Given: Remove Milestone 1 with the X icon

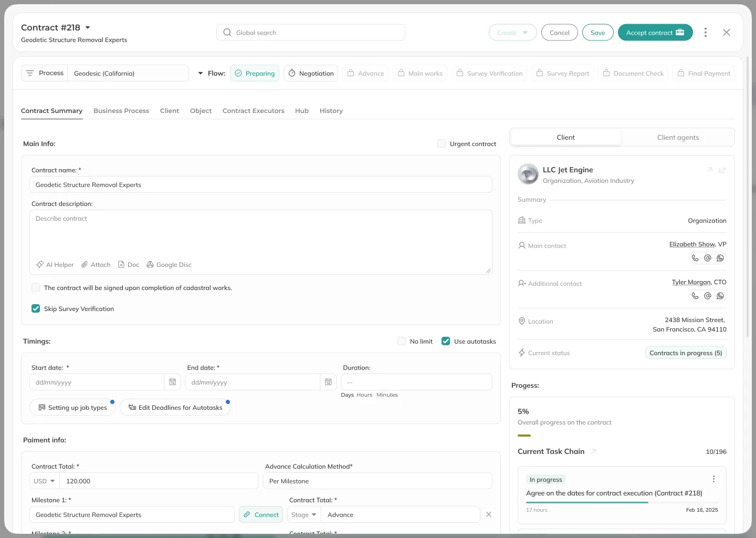Looking at the screenshot, I should point(489,514).
